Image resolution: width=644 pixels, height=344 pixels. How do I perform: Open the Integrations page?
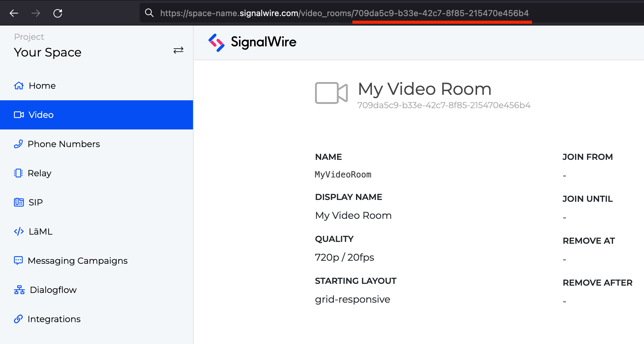[x=54, y=319]
